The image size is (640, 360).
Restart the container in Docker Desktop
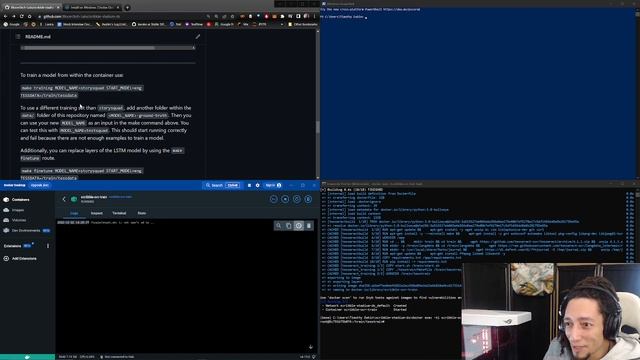(x=297, y=199)
